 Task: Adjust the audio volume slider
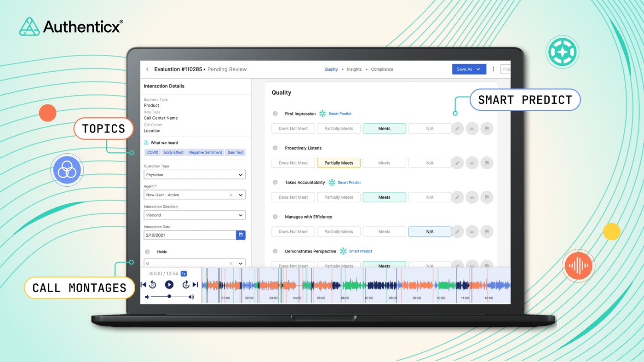(169, 297)
